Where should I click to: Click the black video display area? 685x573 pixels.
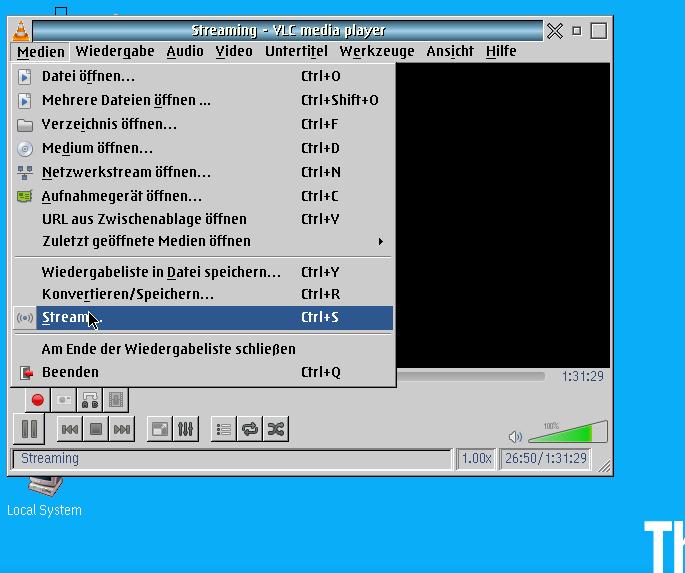[503, 215]
